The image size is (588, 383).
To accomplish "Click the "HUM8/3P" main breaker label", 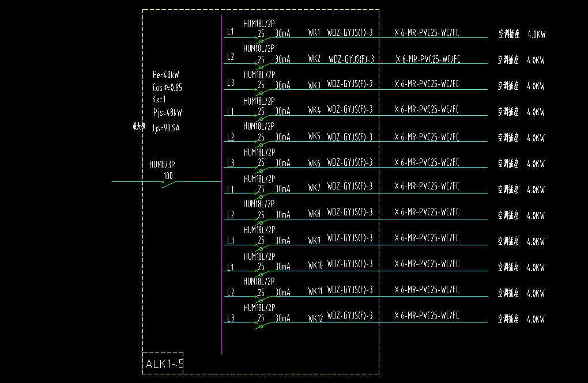I will [x=162, y=165].
